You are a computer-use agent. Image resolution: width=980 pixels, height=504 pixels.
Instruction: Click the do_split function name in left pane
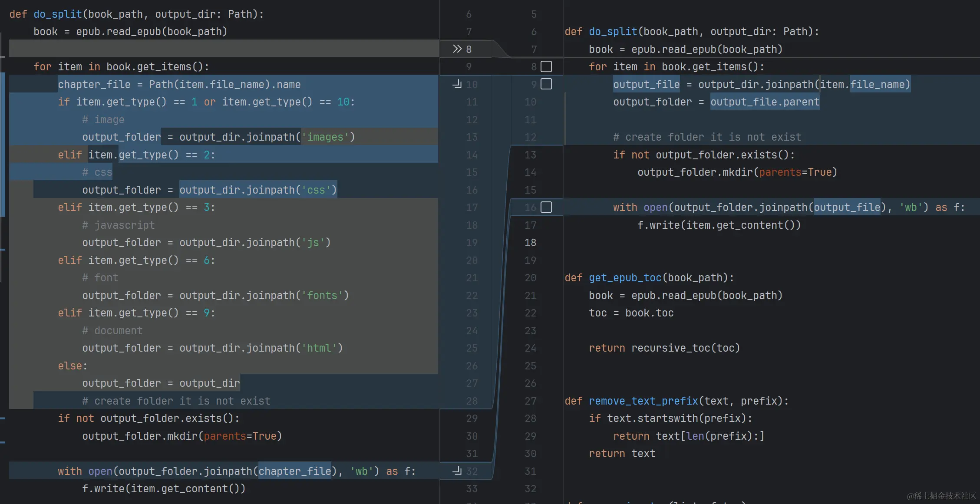click(x=58, y=14)
